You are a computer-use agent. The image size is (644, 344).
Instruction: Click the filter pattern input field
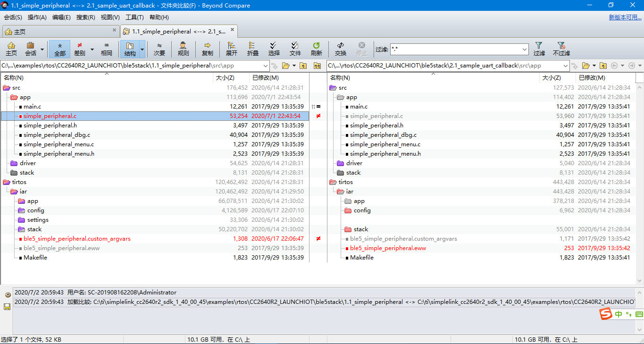[456, 49]
